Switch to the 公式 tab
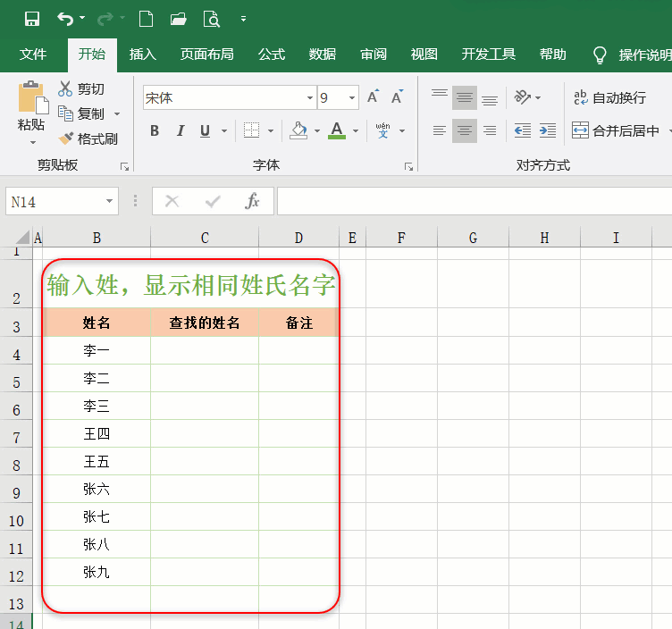672x629 pixels. pos(272,55)
